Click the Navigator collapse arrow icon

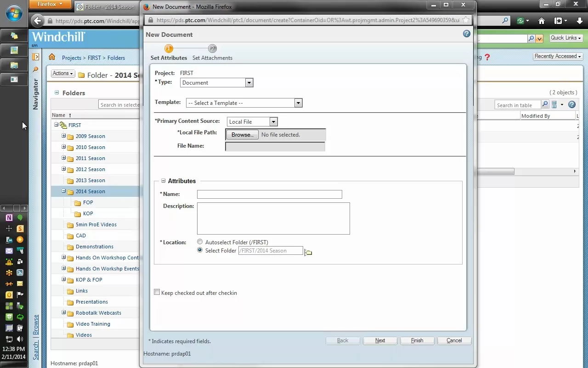click(35, 57)
